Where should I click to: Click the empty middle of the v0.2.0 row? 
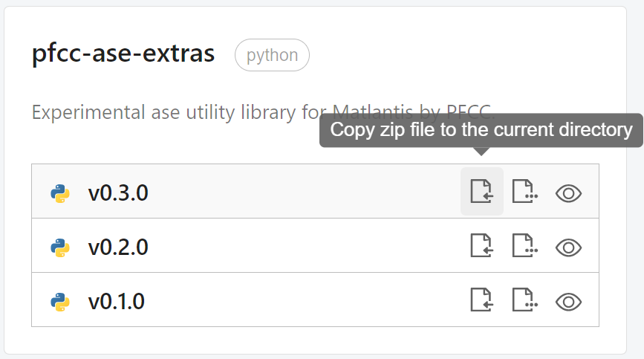(305, 246)
